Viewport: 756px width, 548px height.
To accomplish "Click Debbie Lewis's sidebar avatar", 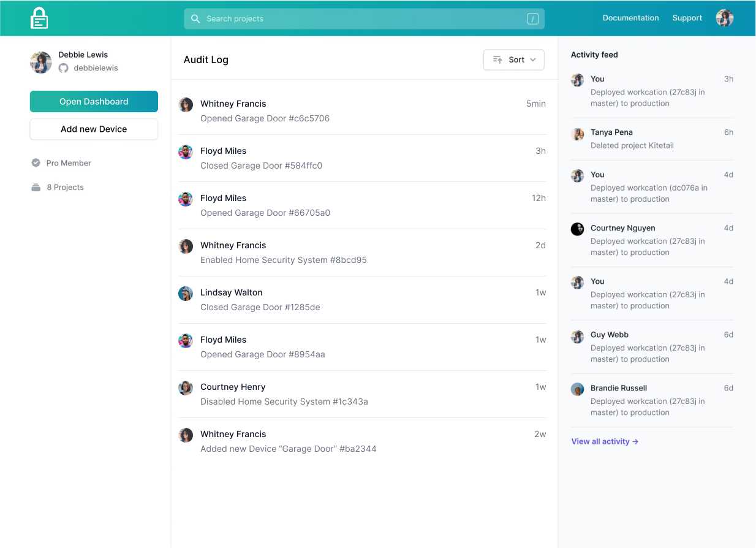I will tap(40, 62).
